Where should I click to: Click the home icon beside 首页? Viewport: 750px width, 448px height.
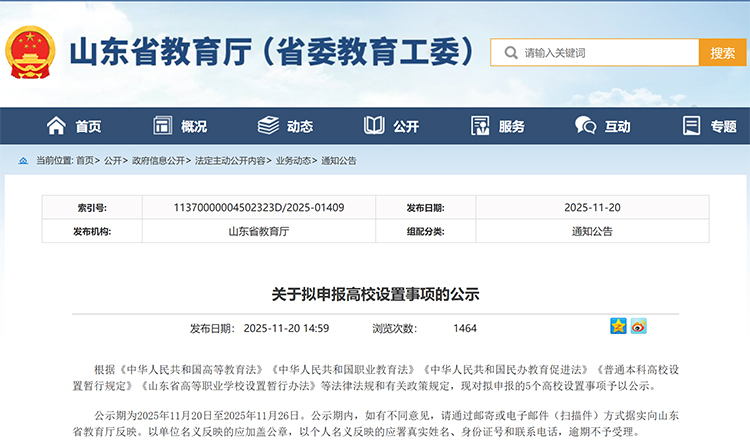point(57,126)
